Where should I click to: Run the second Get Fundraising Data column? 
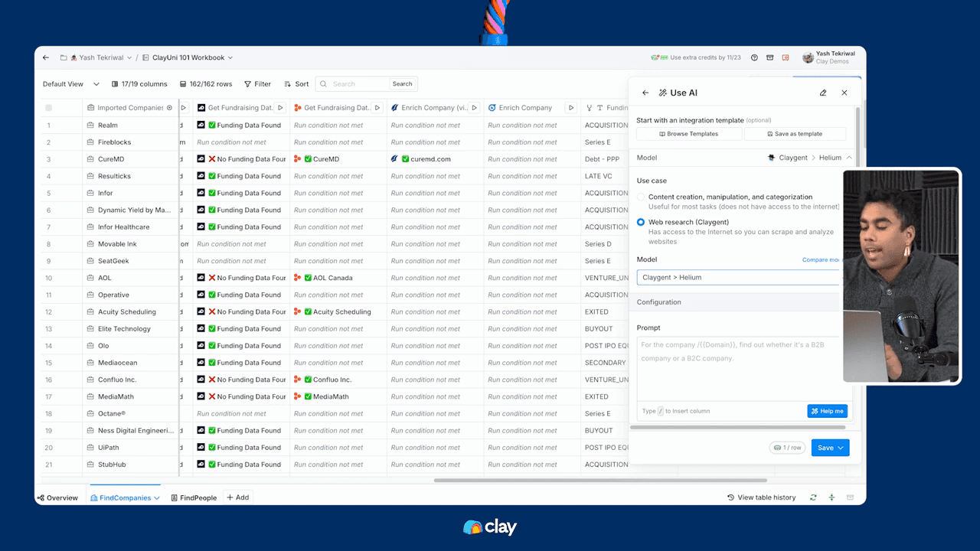377,108
